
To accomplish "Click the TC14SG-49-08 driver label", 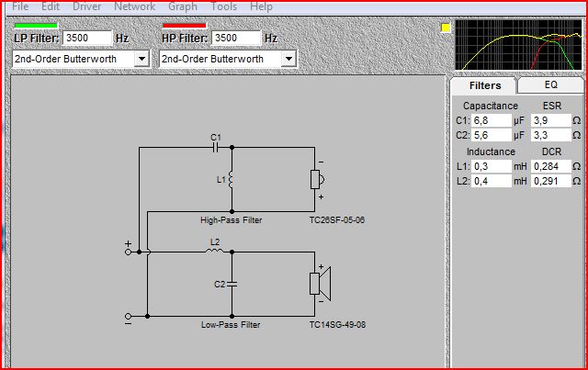I will pyautogui.click(x=337, y=325).
